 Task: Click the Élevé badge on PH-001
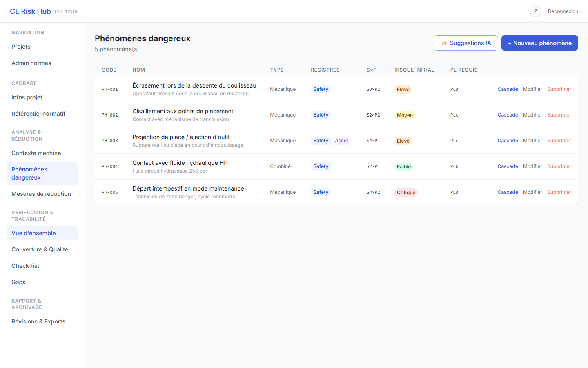tap(403, 90)
